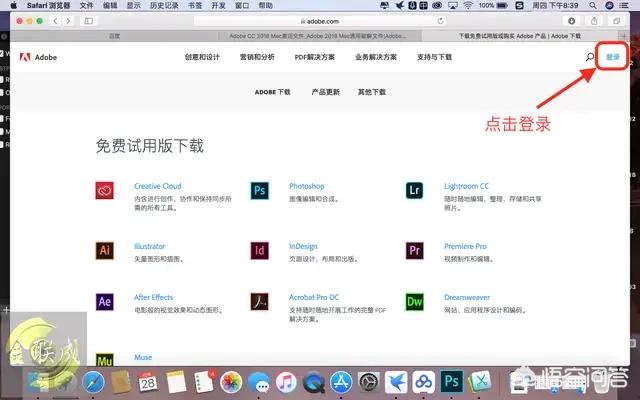Expand the 营销和分析 navigation menu
Image resolution: width=640 pixels, height=400 pixels.
257,57
